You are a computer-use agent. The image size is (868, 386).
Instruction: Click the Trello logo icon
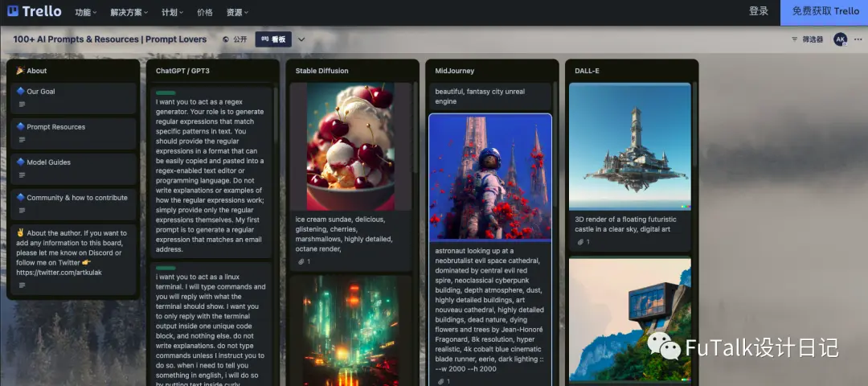[x=13, y=11]
